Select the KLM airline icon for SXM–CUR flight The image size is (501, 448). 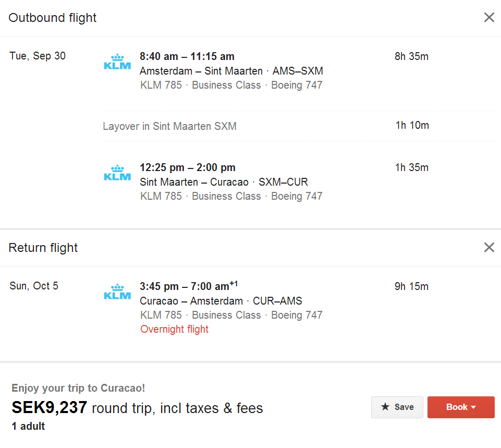point(117,172)
